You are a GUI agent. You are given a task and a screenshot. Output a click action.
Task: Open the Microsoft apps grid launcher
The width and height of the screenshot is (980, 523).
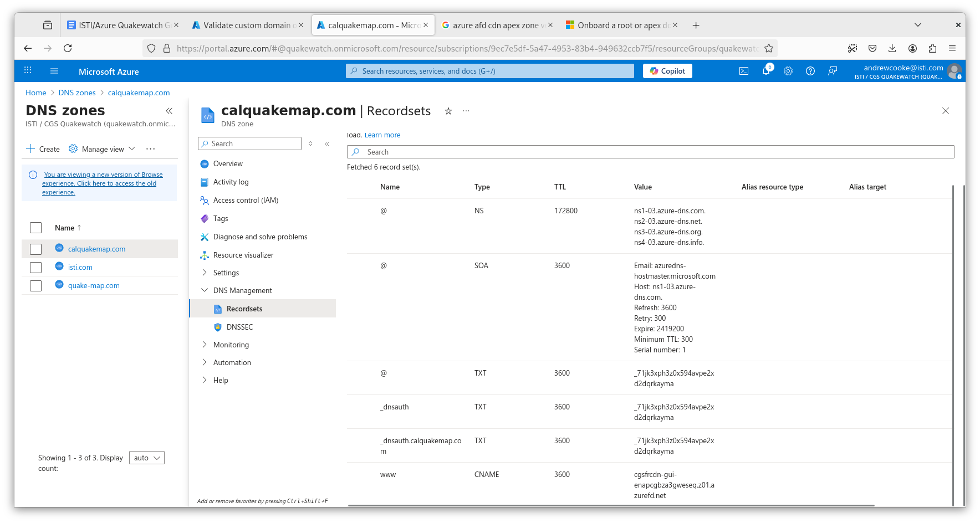28,70
